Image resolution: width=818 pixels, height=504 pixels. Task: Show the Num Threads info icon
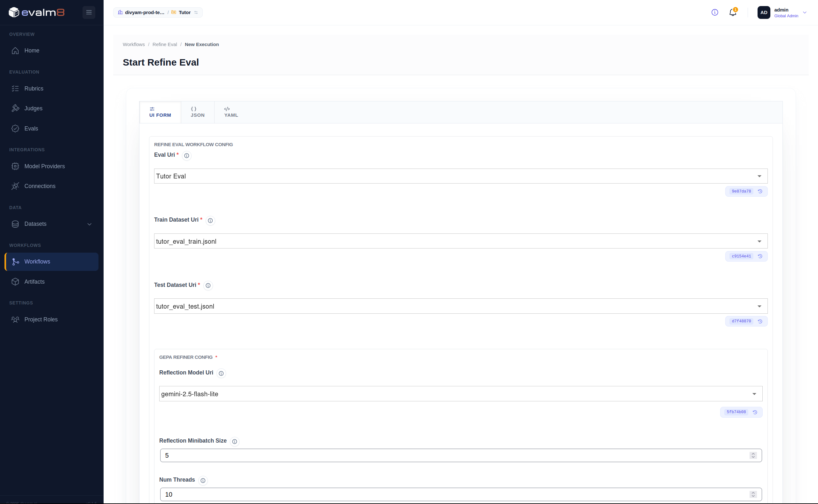point(203,480)
